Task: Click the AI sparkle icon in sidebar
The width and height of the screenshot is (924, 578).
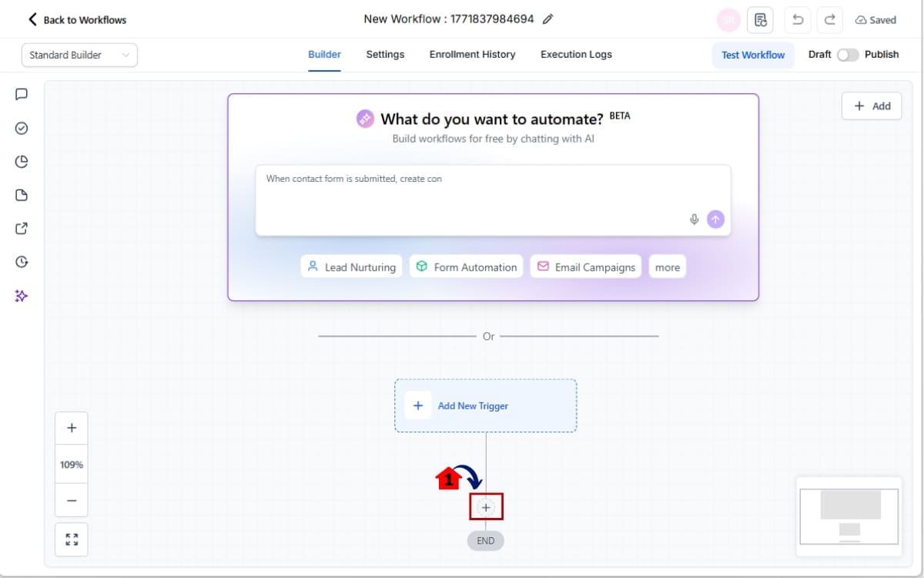Action: click(x=22, y=296)
